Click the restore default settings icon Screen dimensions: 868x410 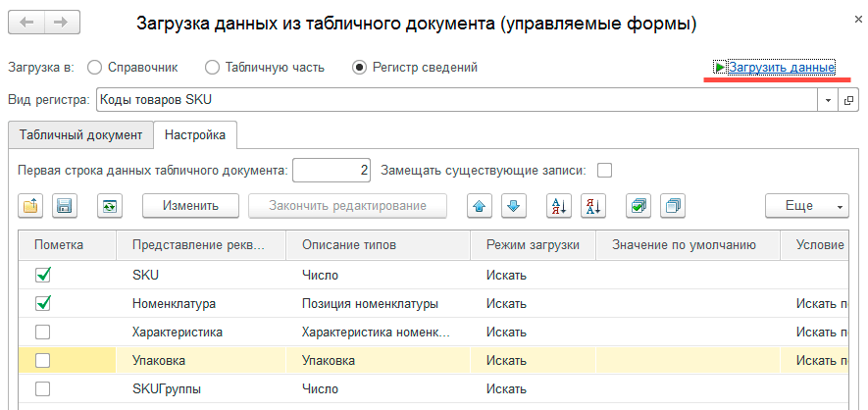[110, 206]
